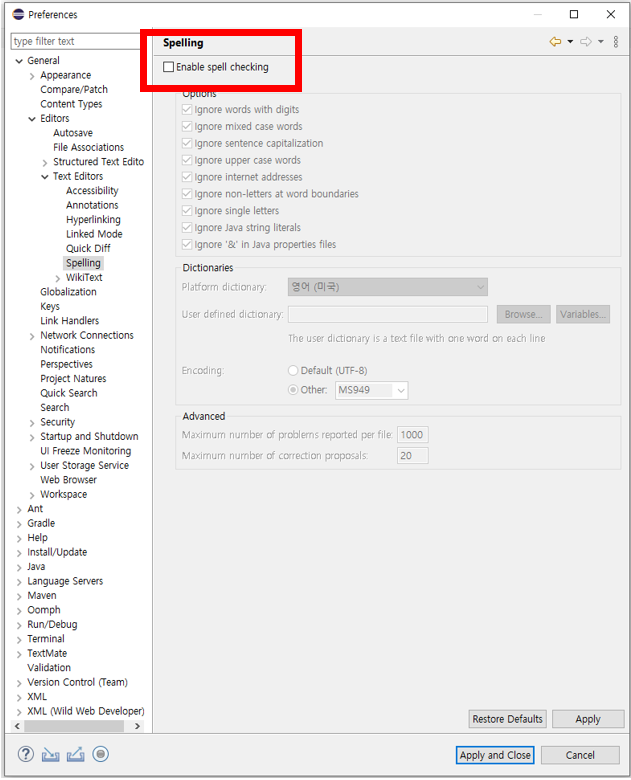Expand the Java preferences node
The height and width of the screenshot is (780, 631).
[x=19, y=567]
